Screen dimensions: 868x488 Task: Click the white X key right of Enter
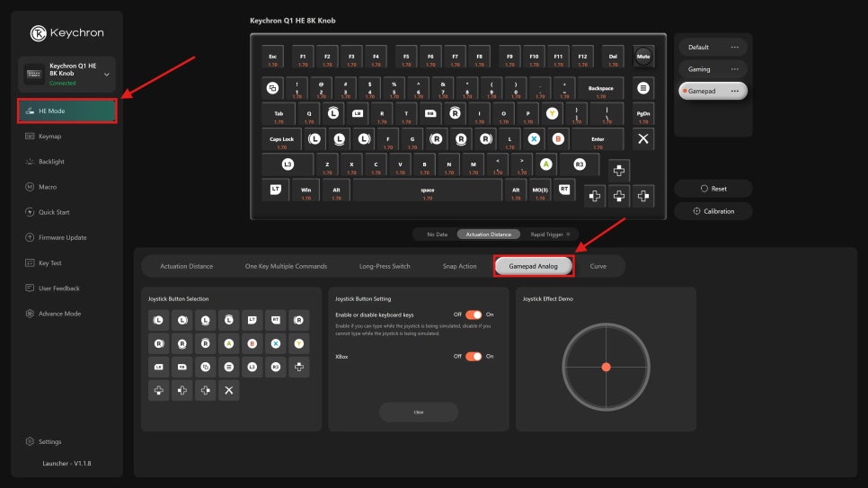(642, 139)
